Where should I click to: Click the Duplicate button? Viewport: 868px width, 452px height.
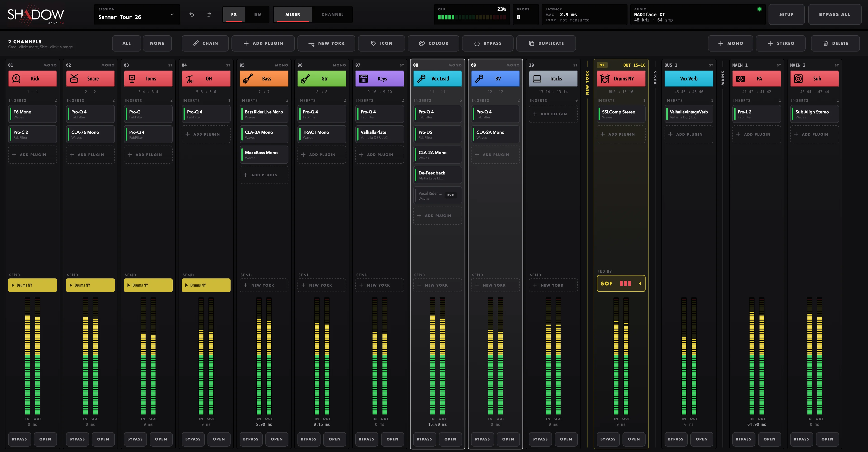[x=546, y=43]
